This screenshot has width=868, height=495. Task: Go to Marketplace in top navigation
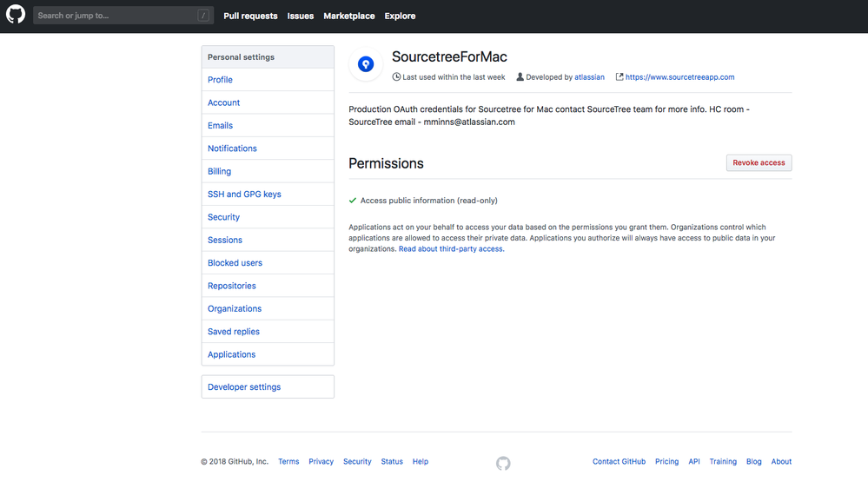point(348,16)
